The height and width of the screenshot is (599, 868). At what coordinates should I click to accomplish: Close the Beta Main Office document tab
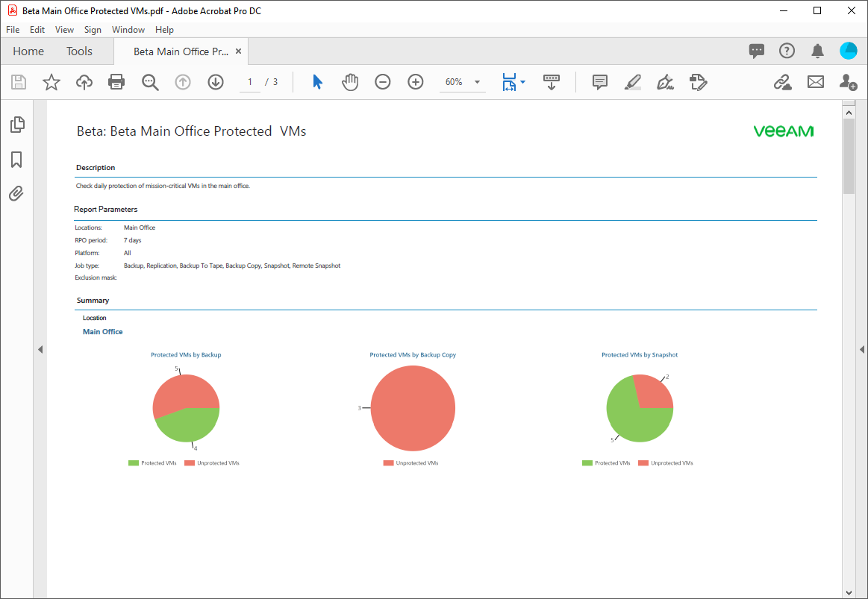(239, 51)
